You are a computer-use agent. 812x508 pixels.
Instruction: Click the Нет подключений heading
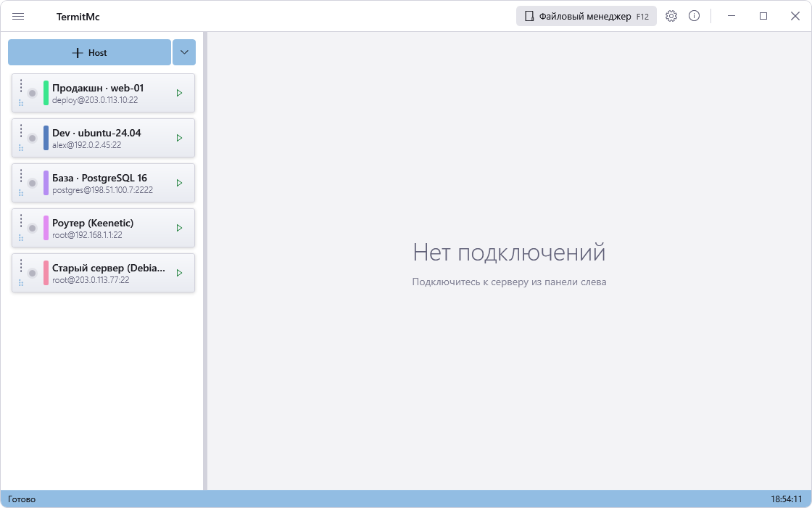pos(509,253)
